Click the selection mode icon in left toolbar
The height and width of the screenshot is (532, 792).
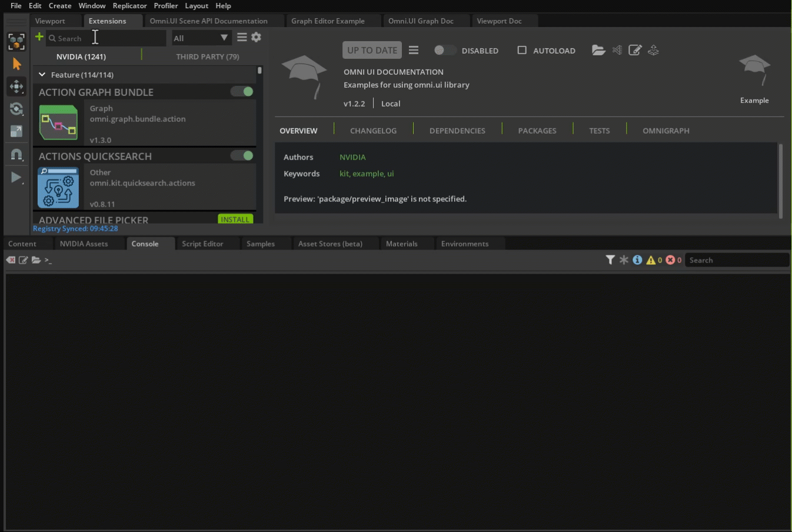[16, 42]
